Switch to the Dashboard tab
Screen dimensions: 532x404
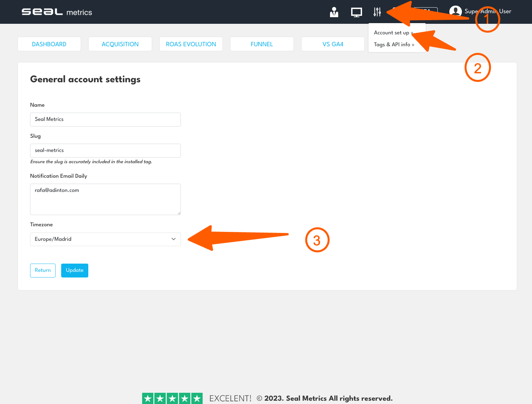tap(49, 44)
